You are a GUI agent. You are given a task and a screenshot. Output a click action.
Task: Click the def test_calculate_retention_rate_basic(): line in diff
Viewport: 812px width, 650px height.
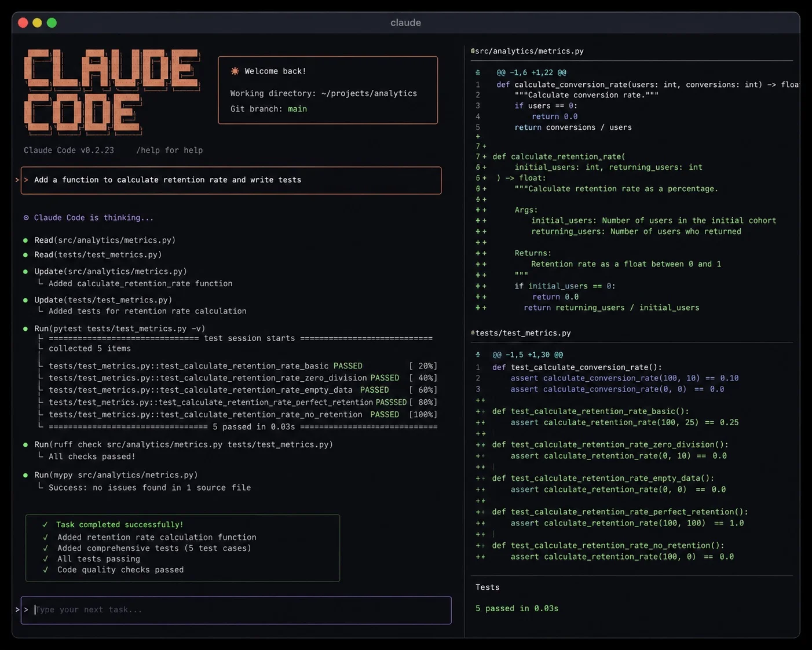point(591,411)
